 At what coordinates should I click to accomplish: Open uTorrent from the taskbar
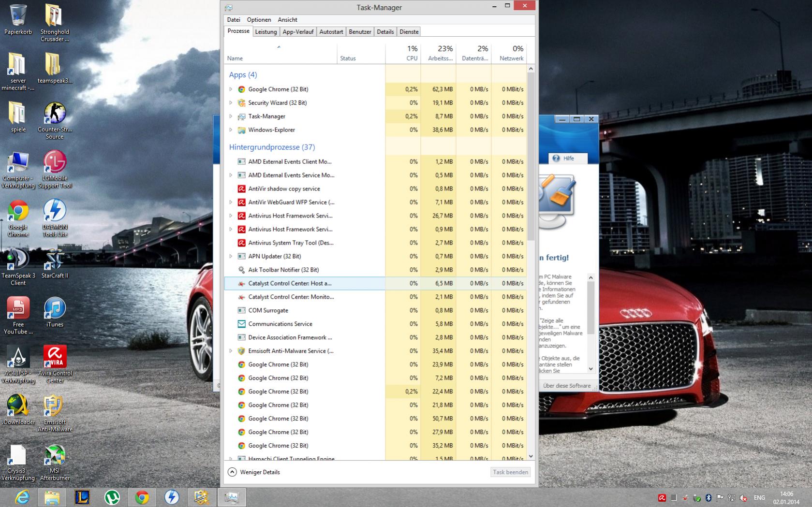[112, 497]
